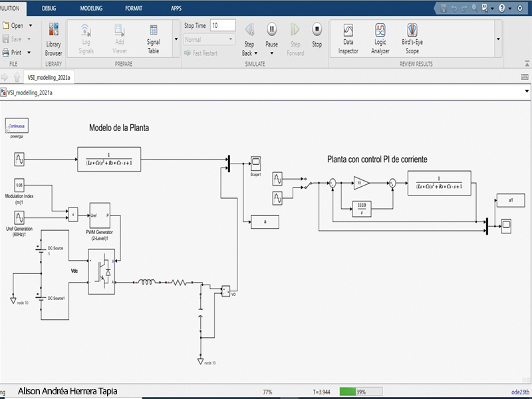Click the Step Forward icon
Image resolution: width=532 pixels, height=399 pixels.
[295, 30]
